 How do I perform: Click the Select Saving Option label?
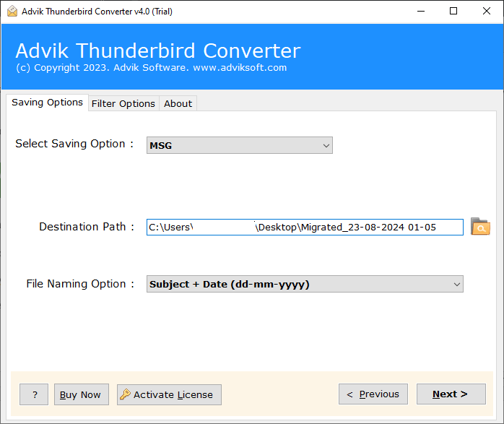(x=74, y=144)
